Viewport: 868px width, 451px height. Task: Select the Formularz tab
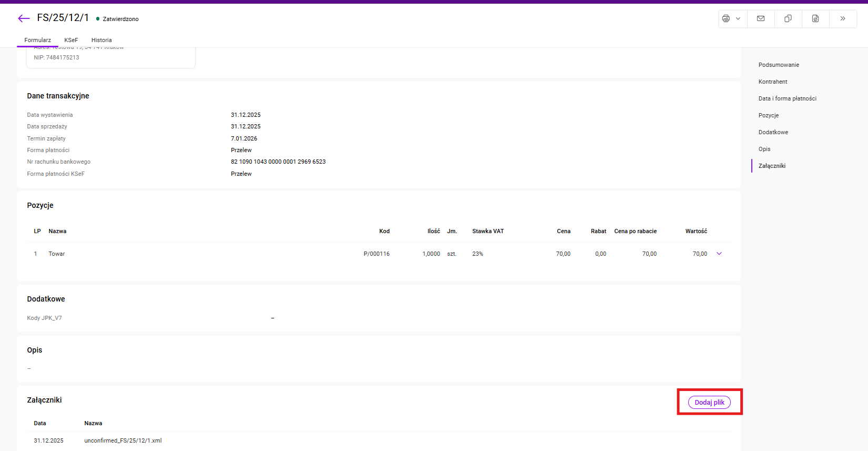37,40
